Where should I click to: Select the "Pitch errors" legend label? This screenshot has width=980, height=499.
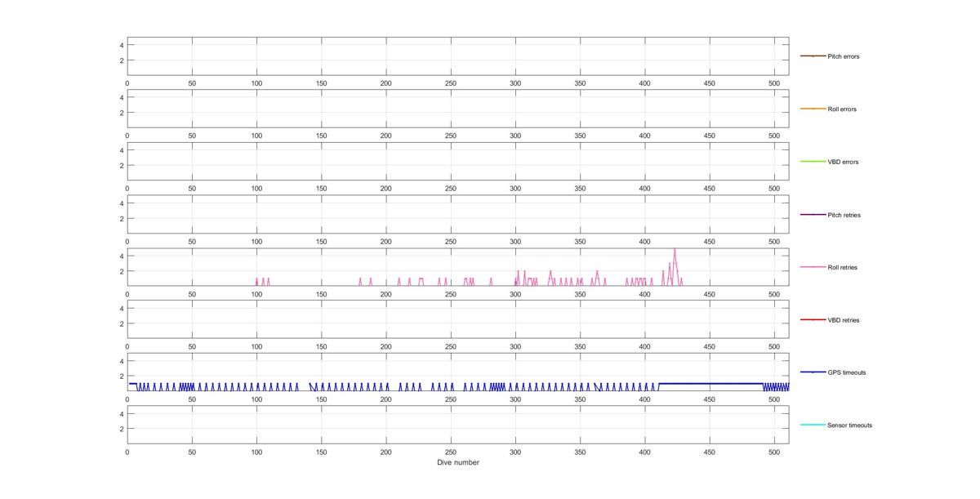843,56
